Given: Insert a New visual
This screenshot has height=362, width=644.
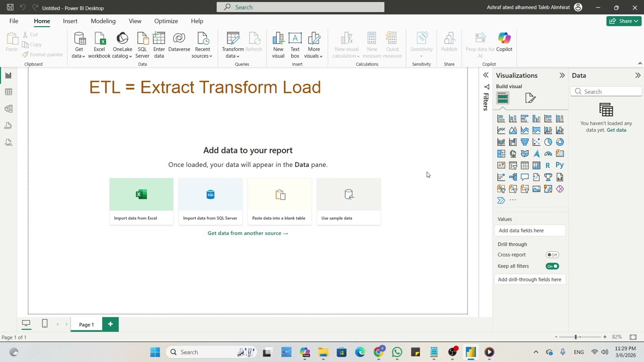Looking at the screenshot, I should [x=278, y=45].
